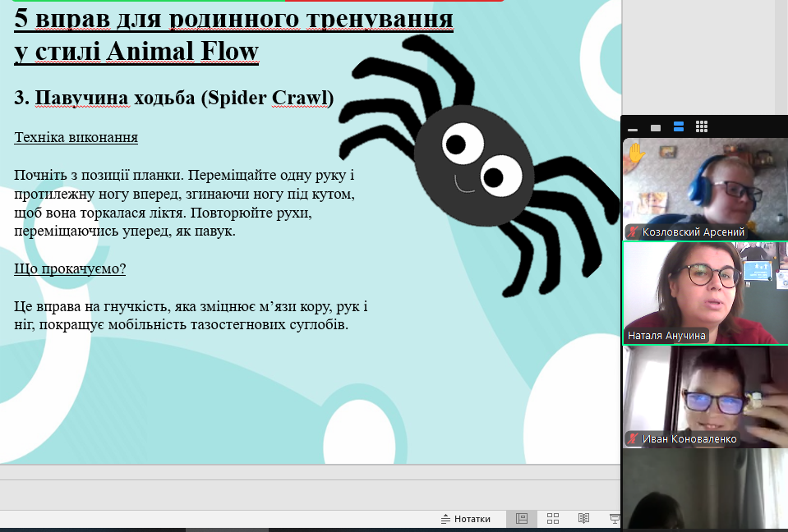Select the spider illustration on the slide
This screenshot has width=788, height=532.
pos(477,166)
